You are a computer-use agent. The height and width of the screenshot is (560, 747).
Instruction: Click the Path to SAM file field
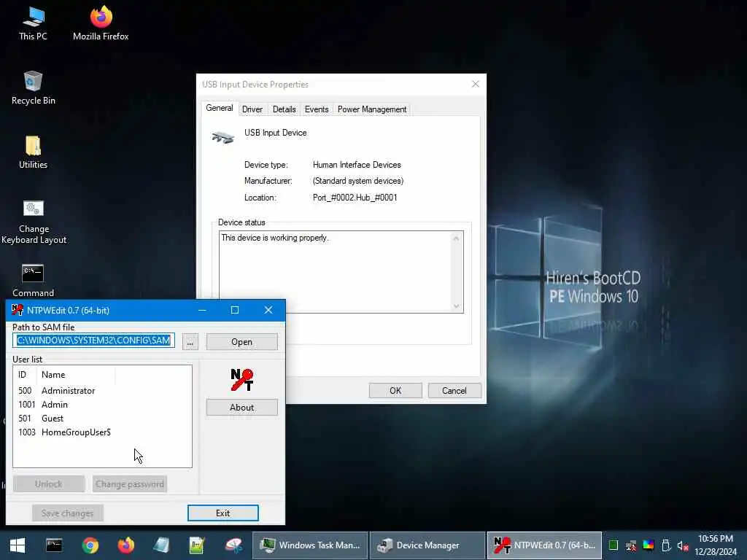(x=94, y=341)
